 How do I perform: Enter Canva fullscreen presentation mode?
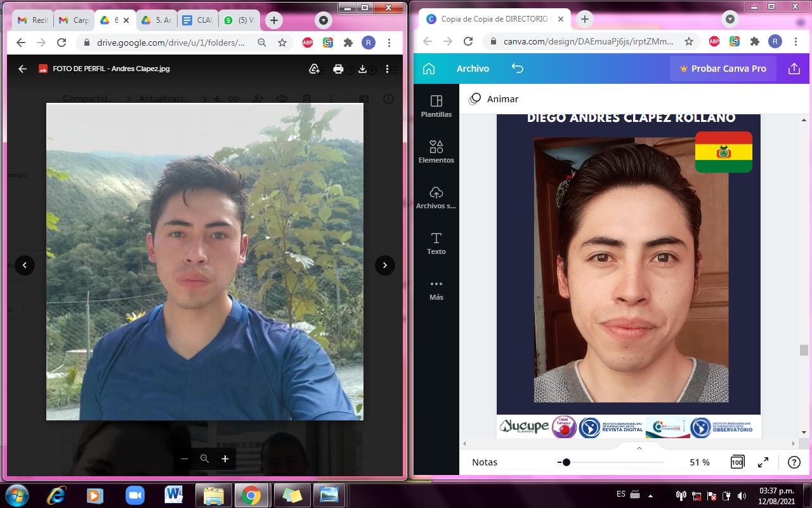pos(763,462)
